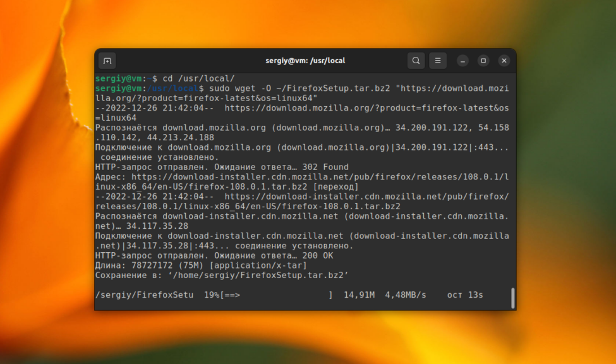Viewport: 616px width, 364px height.
Task: Minimize the terminal window
Action: [462, 61]
